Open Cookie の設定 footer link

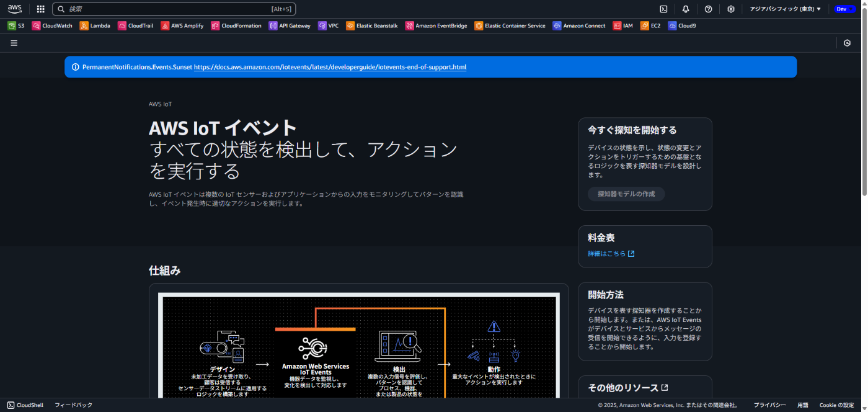[x=836, y=405]
